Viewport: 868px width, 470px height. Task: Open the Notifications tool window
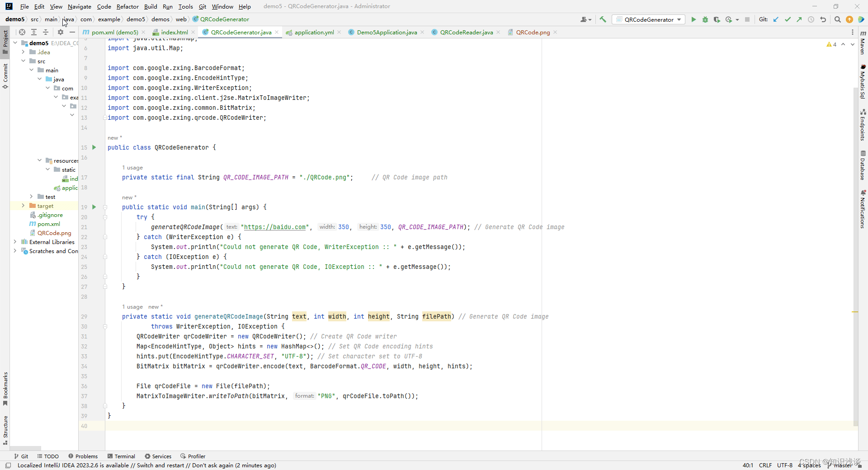click(863, 209)
